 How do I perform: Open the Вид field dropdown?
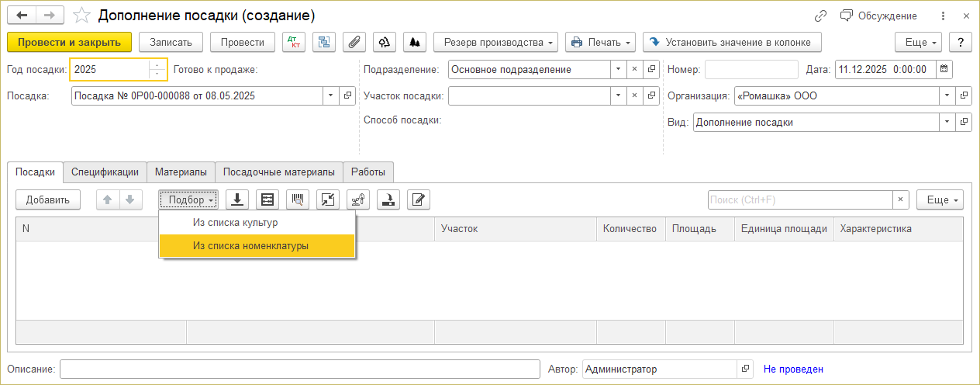coord(947,122)
